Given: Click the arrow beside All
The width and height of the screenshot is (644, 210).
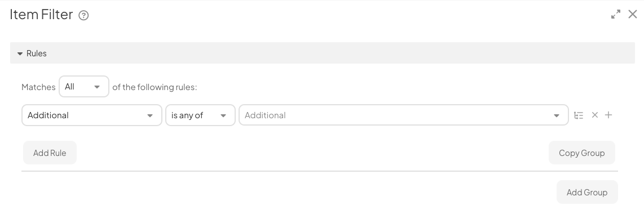Looking at the screenshot, I should click(x=97, y=87).
